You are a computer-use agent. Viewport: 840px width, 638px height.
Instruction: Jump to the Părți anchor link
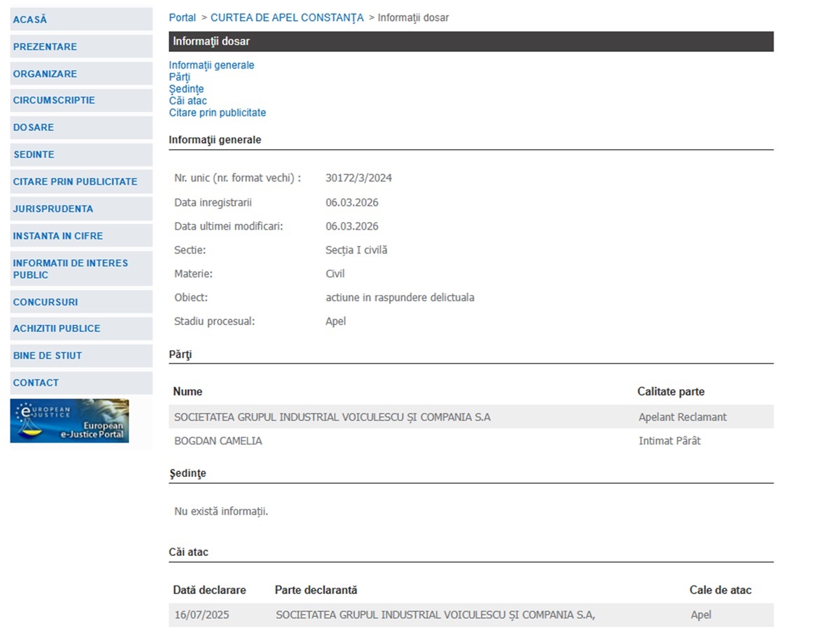pyautogui.click(x=179, y=77)
